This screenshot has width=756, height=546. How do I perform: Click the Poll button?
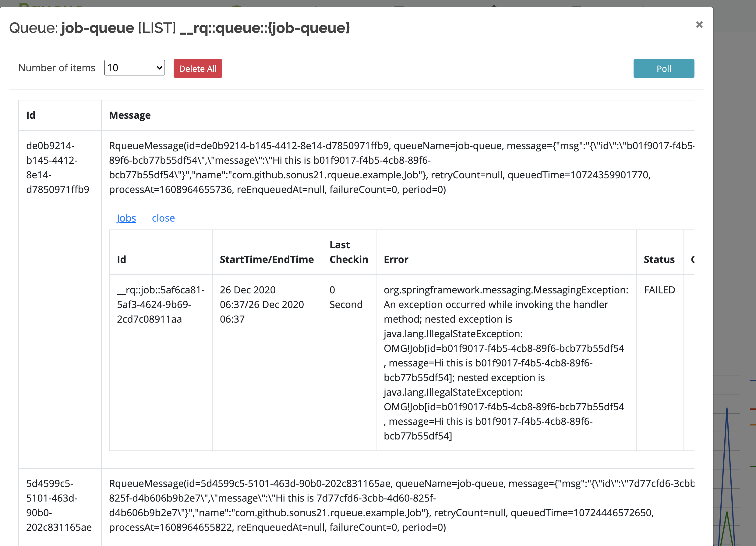[x=663, y=68]
